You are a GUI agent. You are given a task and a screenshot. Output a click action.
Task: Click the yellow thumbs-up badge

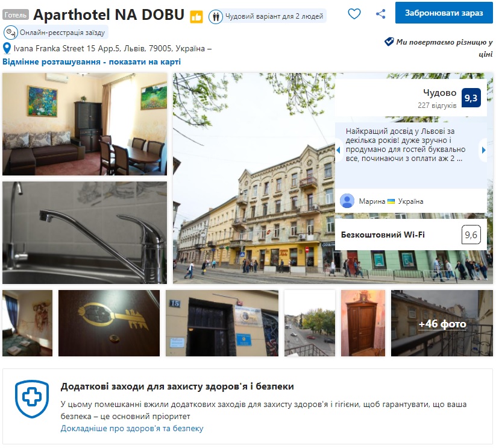(196, 17)
